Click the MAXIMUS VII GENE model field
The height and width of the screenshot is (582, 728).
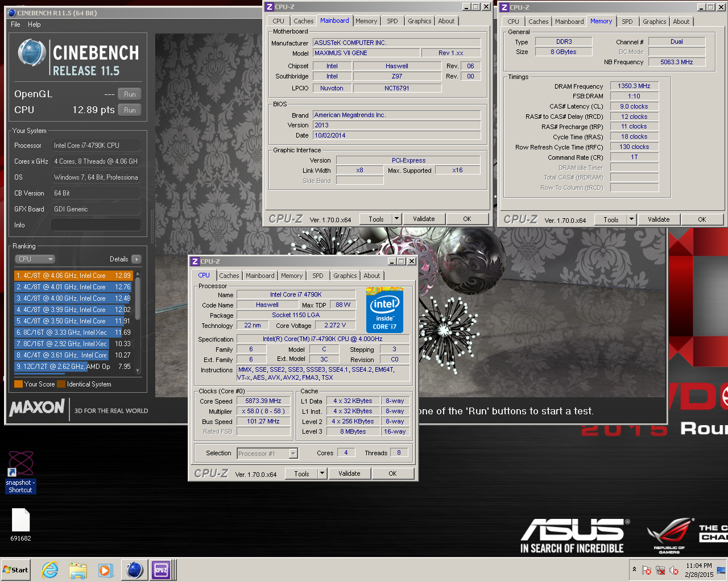(366, 53)
